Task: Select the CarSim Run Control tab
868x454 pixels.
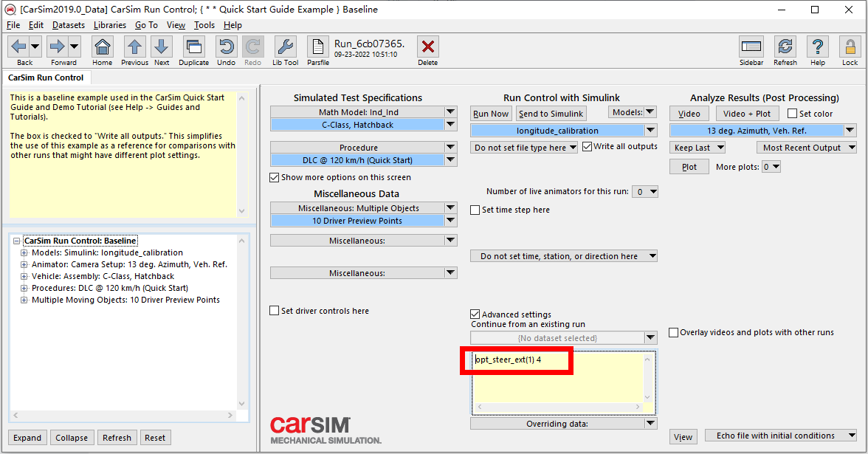Action: tap(46, 78)
